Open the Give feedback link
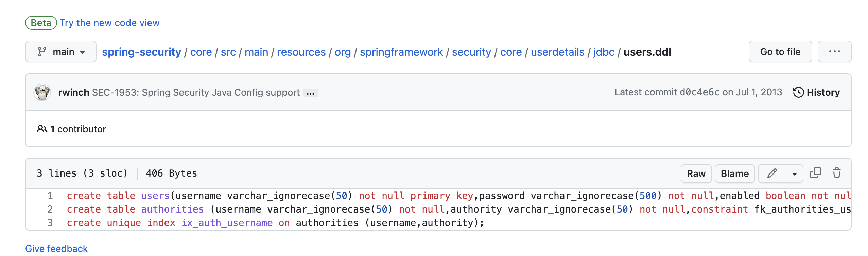 tap(56, 248)
